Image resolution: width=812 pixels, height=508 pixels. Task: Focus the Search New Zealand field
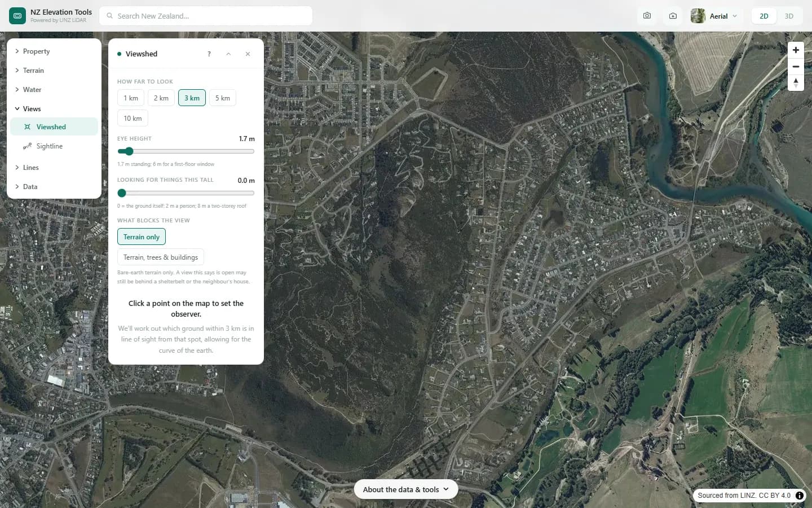click(x=206, y=16)
